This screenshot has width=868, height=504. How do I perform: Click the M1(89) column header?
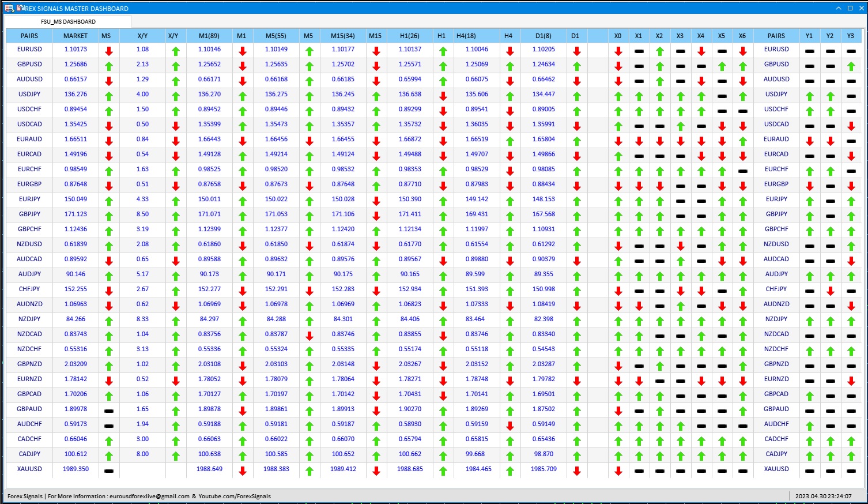point(209,36)
